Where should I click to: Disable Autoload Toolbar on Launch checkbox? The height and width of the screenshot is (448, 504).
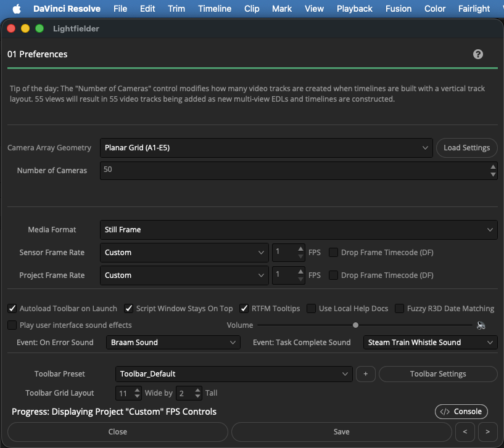pyautogui.click(x=12, y=309)
